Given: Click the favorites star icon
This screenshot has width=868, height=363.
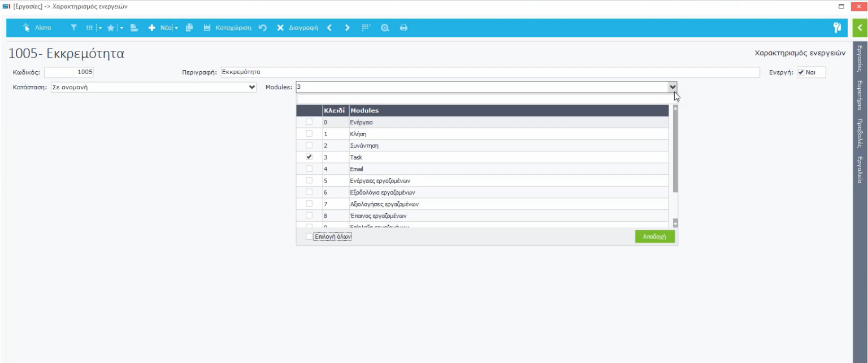Looking at the screenshot, I should tap(111, 28).
